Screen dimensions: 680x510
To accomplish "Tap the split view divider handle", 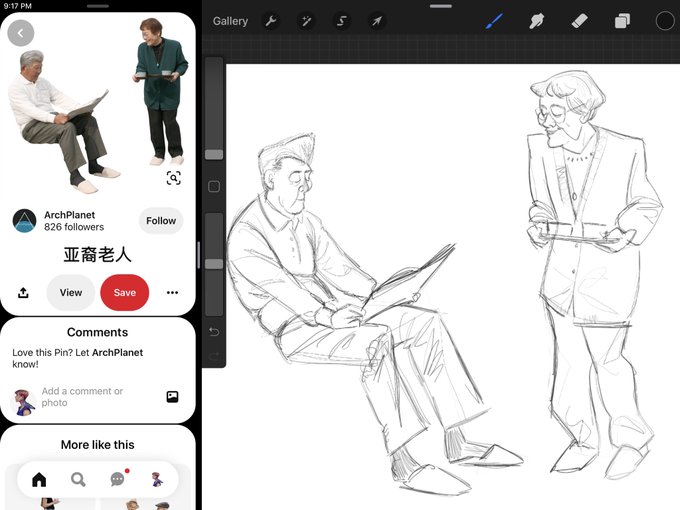I will pos(199,255).
